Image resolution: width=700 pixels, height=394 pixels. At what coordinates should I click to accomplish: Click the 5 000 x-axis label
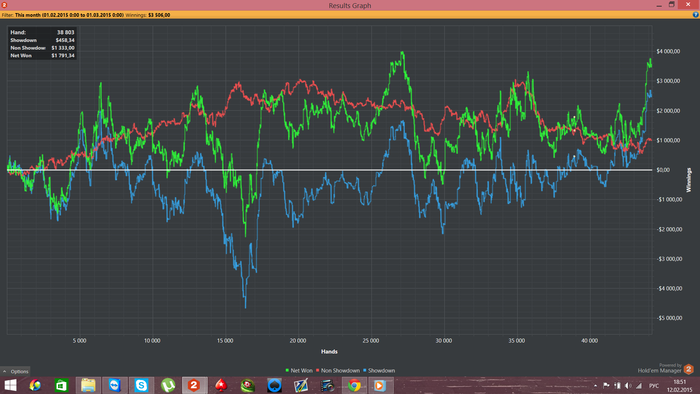click(x=79, y=340)
